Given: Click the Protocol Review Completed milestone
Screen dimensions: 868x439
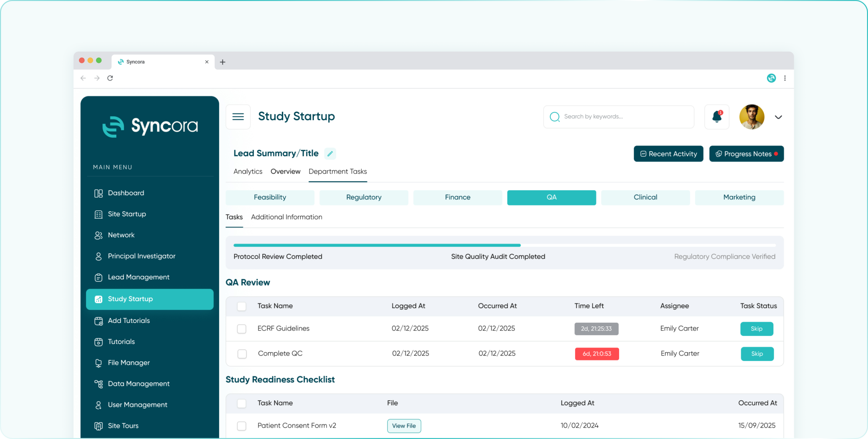Looking at the screenshot, I should tap(278, 256).
